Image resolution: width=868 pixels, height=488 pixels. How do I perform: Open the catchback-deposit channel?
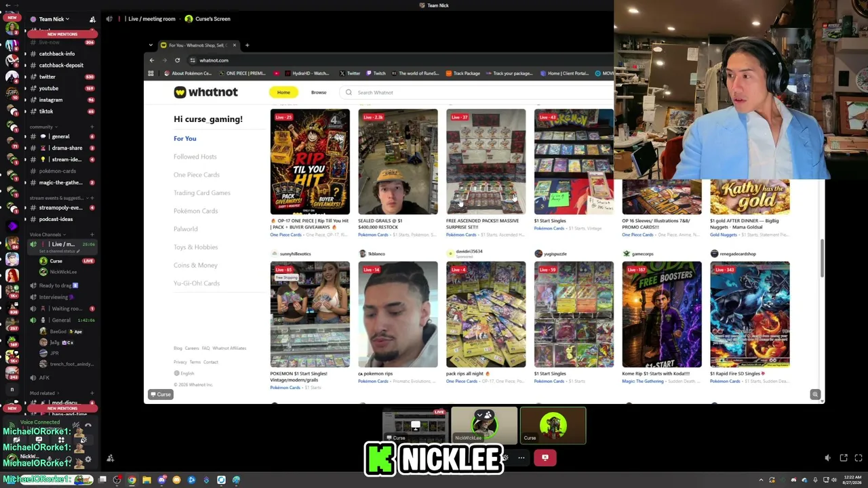pyautogui.click(x=61, y=65)
